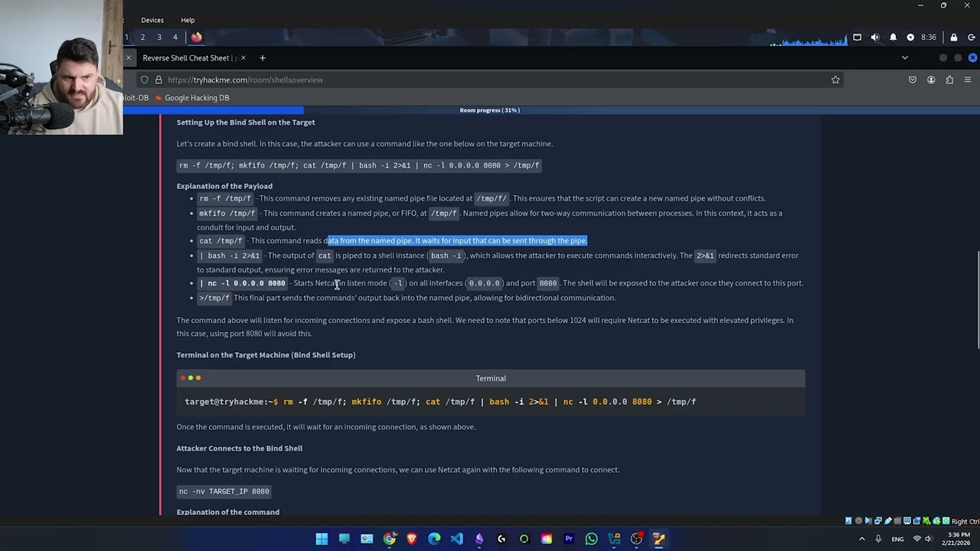980x551 pixels.
Task: Open the Google Hacking DB bookmark
Action: point(191,98)
